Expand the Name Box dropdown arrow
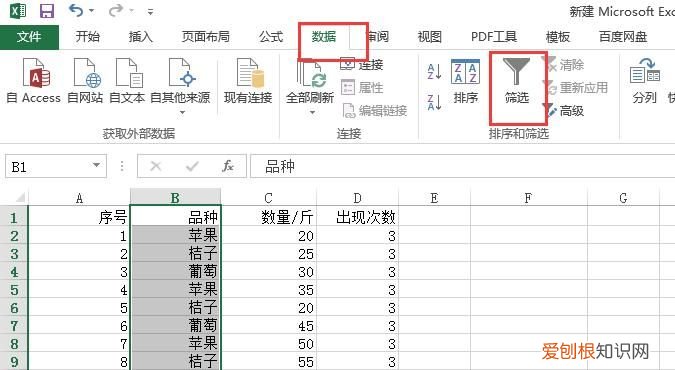Viewport: 675px width, 370px height. pyautogui.click(x=97, y=165)
